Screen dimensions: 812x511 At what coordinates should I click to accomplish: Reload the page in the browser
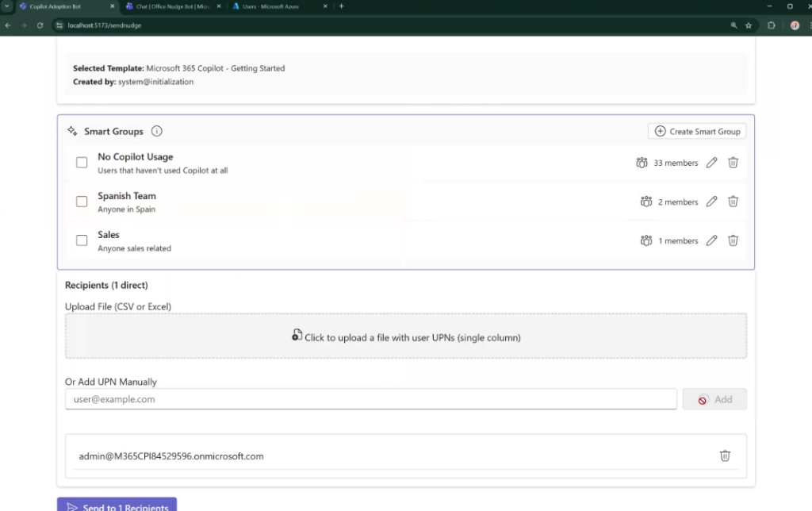click(x=40, y=25)
